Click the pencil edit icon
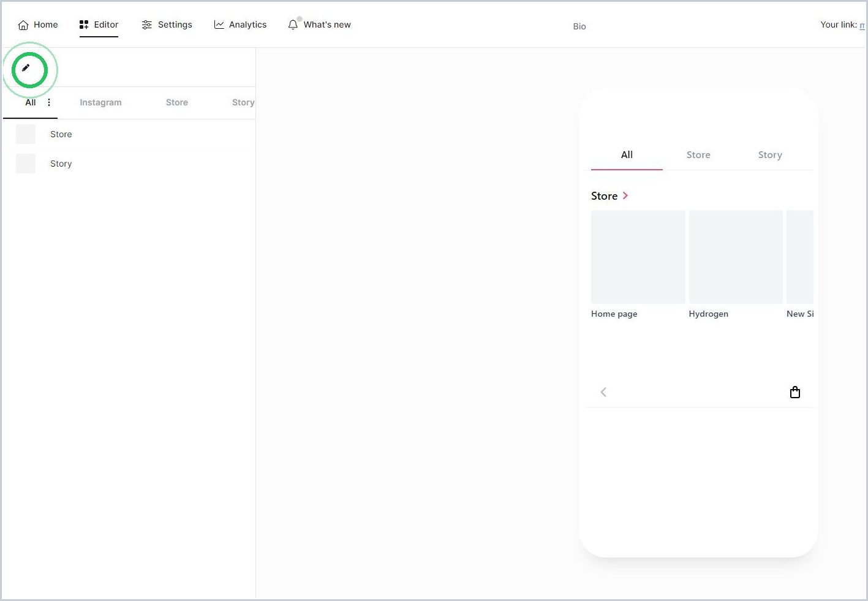868x601 pixels. [26, 68]
